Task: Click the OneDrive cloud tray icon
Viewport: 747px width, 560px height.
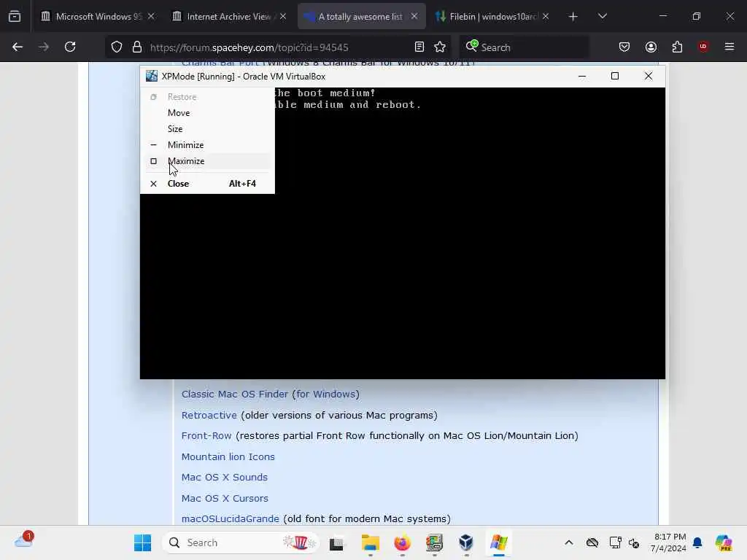Action: [x=592, y=542]
